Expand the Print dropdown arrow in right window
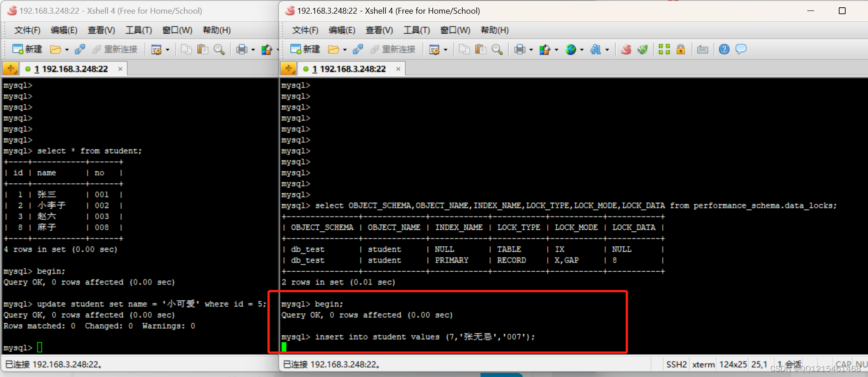Viewport: 868px width, 377px height. tap(531, 50)
